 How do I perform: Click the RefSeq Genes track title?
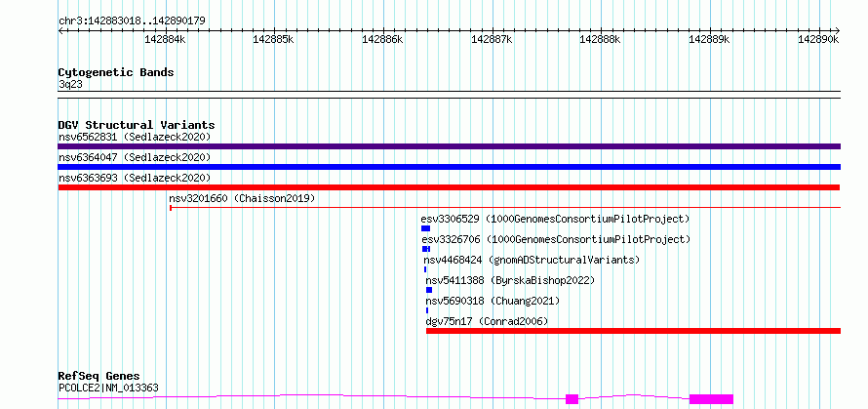tap(99, 376)
